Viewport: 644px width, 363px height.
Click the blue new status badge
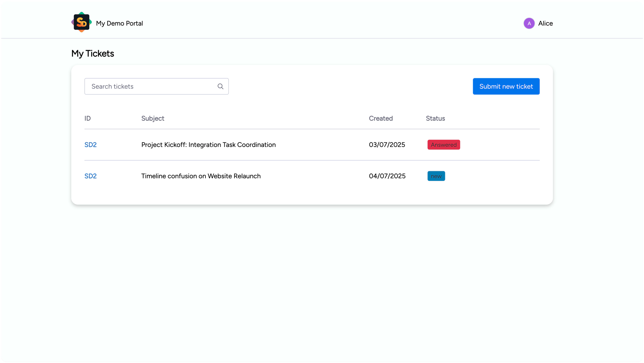436,176
